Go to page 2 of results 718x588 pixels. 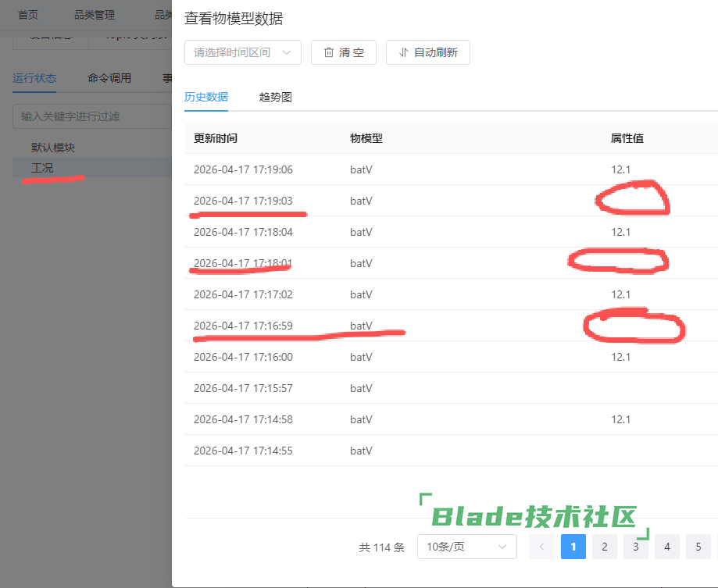[605, 547]
